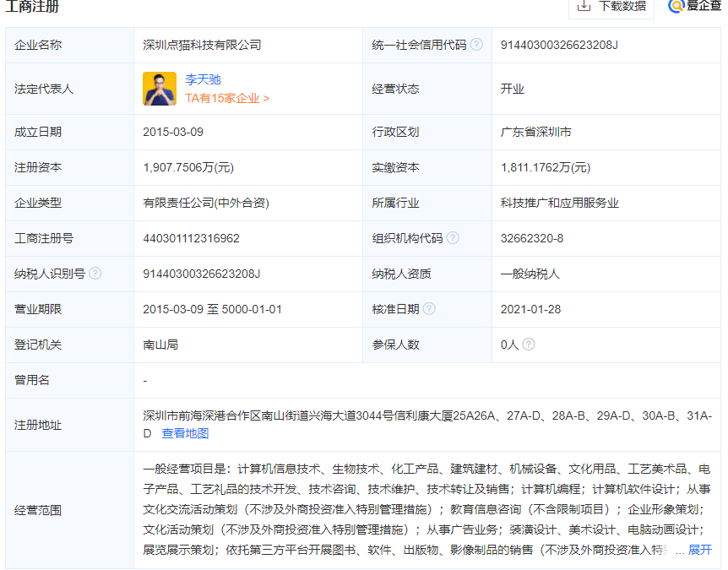728x570 pixels.
Task: Select the founding date 2015-03-09
Action: pyautogui.click(x=173, y=132)
